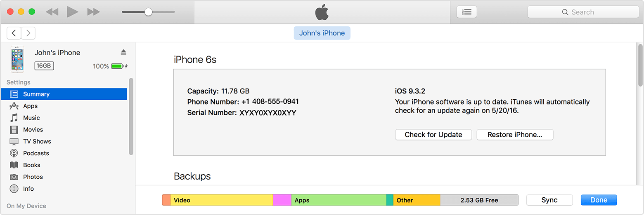
Task: Open the Summary sidebar item
Action: click(64, 94)
